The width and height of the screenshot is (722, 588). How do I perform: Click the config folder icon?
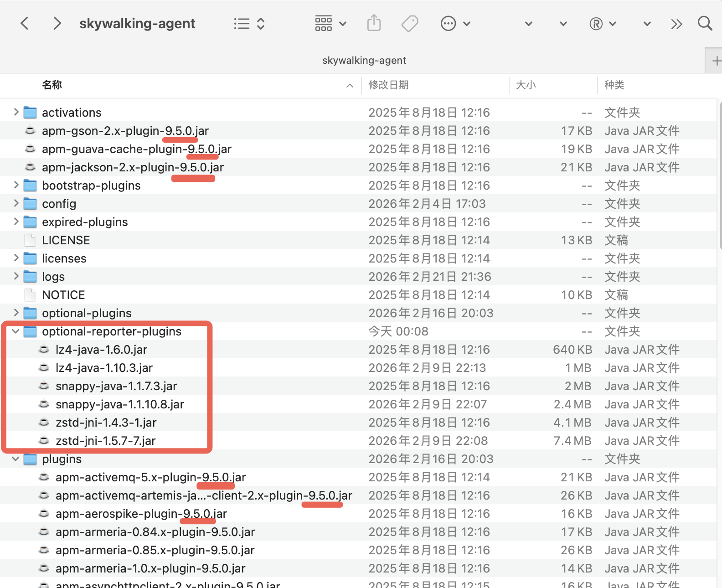click(x=30, y=203)
